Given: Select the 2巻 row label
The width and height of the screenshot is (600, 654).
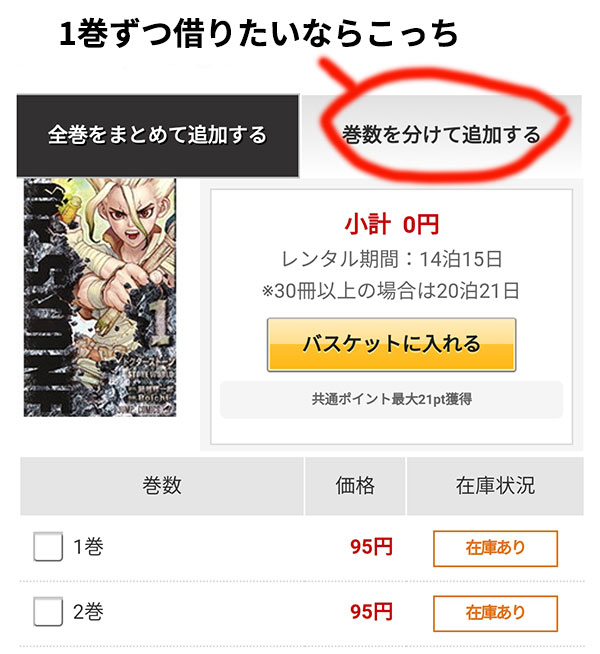Looking at the screenshot, I should coord(88,611).
